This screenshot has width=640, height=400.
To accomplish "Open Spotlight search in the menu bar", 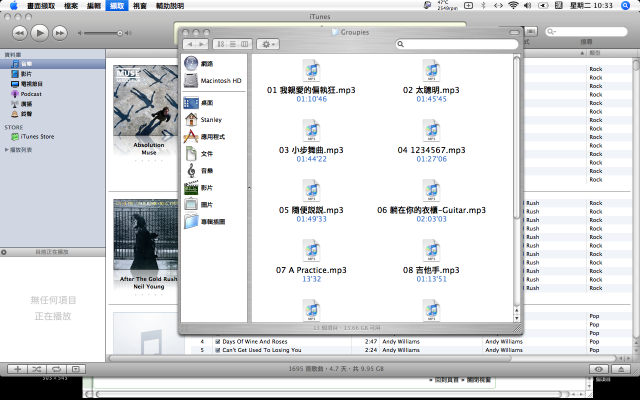I will [x=625, y=5].
